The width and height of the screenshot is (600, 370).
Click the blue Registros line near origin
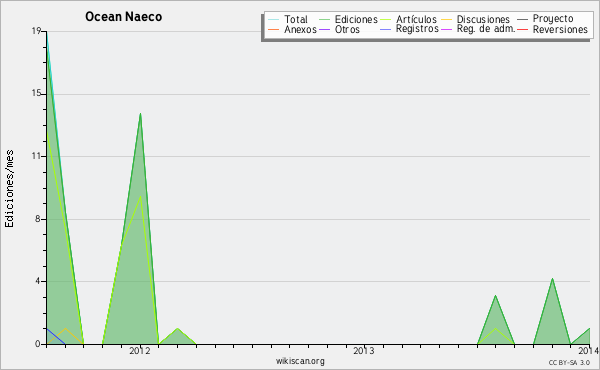point(55,336)
